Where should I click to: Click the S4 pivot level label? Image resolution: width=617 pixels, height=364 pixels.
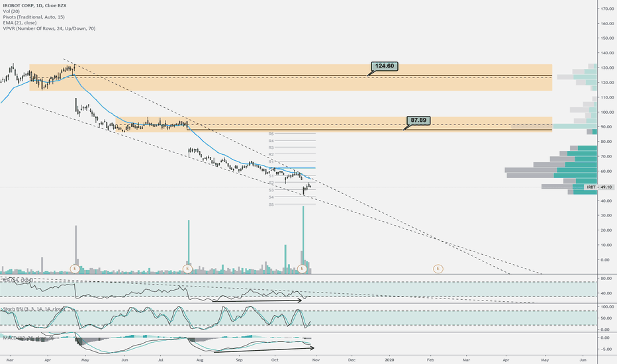(271, 197)
